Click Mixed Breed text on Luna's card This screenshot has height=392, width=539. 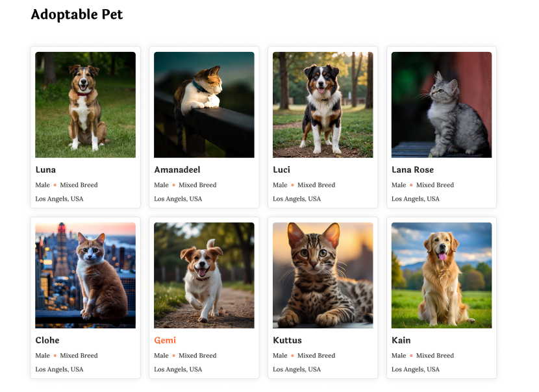click(x=79, y=185)
